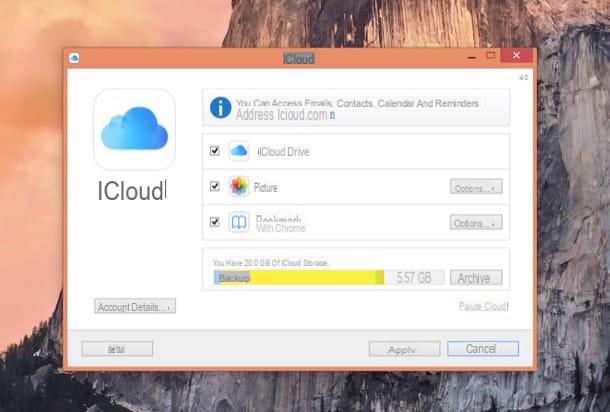Open the link below the Archive button
Image resolution: width=610 pixels, height=412 pixels.
click(484, 307)
